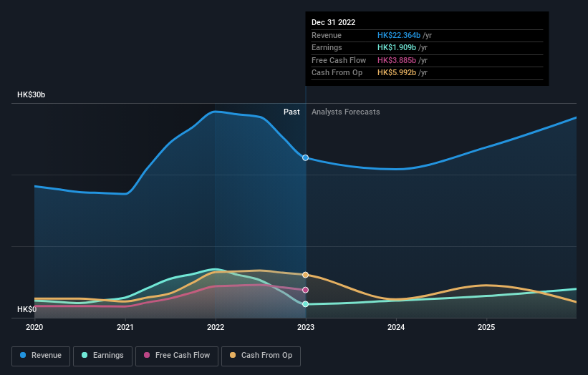Toggle the Revenue legend button
Viewport: 588px width, 375px height.
coord(41,356)
